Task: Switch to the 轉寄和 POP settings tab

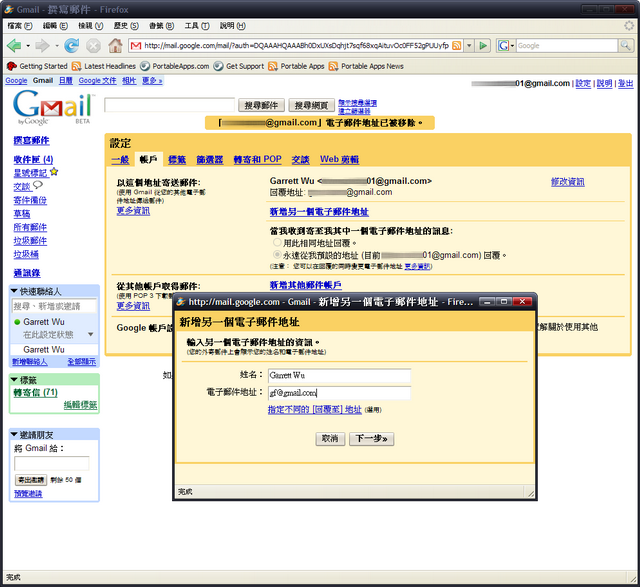Action: tap(258, 159)
